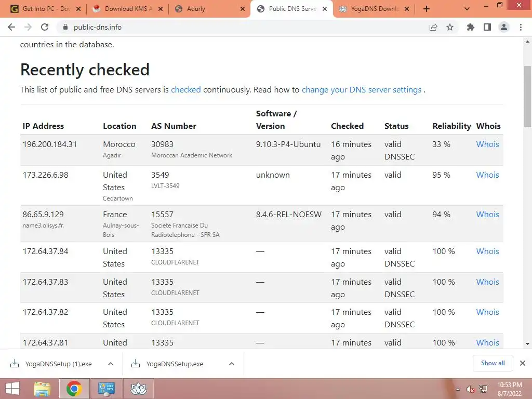Select the Morocco location cell

click(x=119, y=149)
